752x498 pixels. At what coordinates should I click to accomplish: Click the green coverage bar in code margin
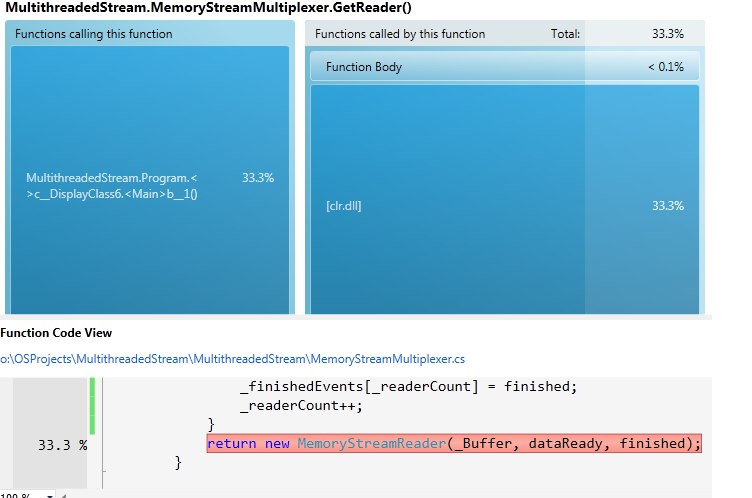tap(92, 406)
